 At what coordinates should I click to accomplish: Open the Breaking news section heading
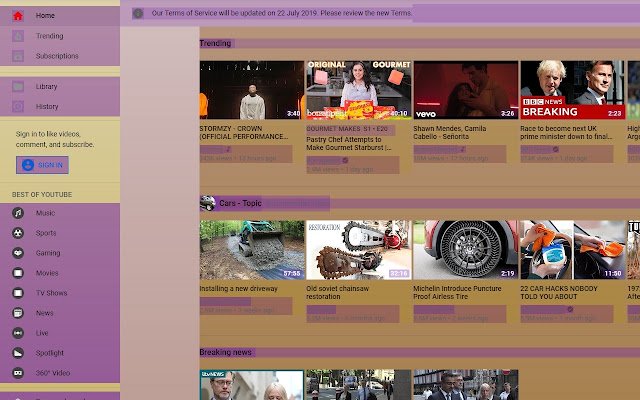(226, 352)
